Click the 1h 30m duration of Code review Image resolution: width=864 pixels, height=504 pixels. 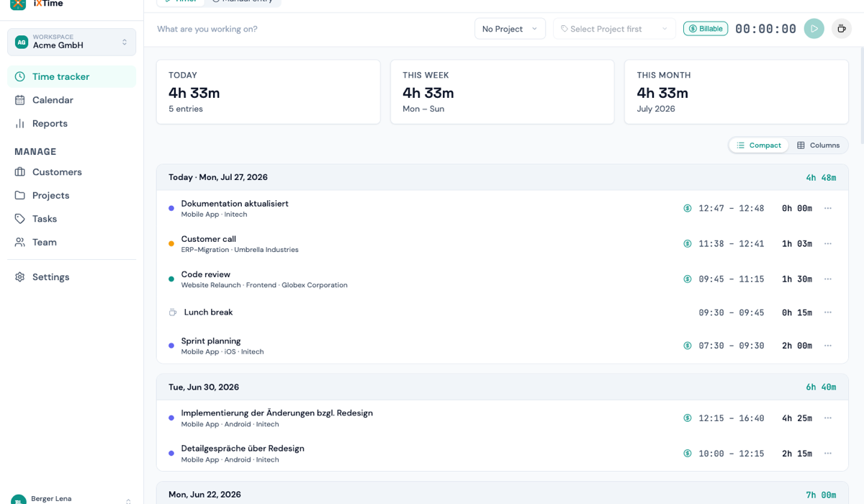[797, 279]
